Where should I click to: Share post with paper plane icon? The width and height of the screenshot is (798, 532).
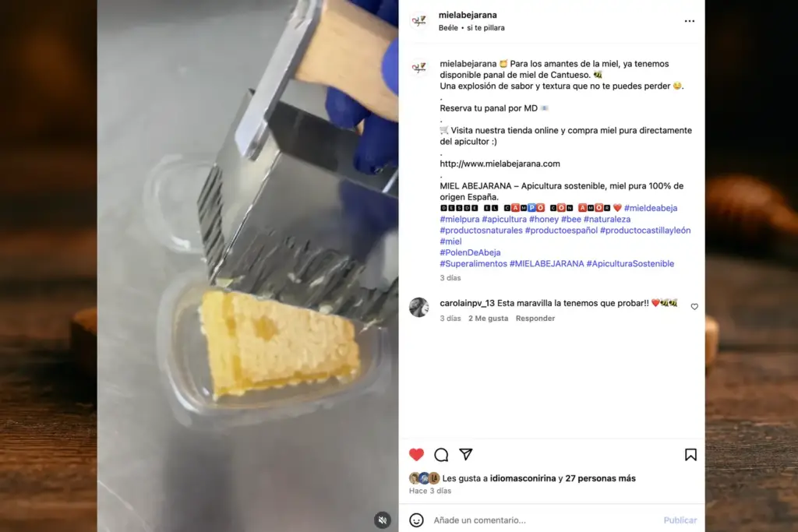(466, 454)
